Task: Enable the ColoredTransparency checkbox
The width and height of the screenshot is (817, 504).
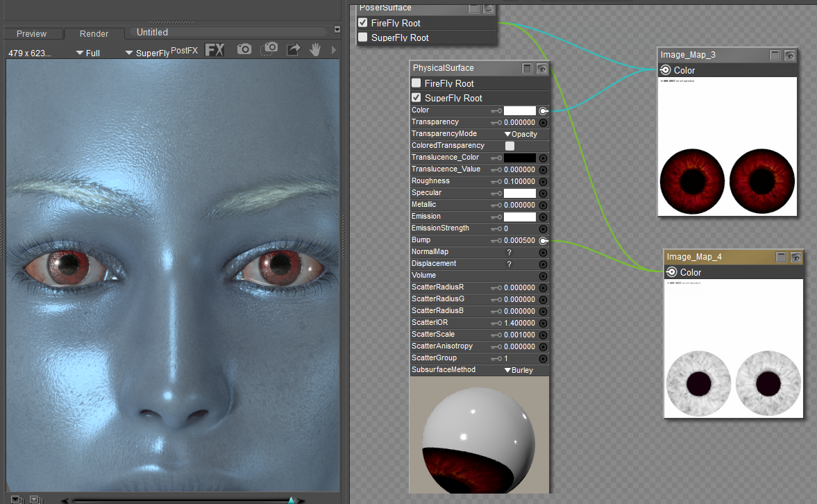Action: point(509,146)
